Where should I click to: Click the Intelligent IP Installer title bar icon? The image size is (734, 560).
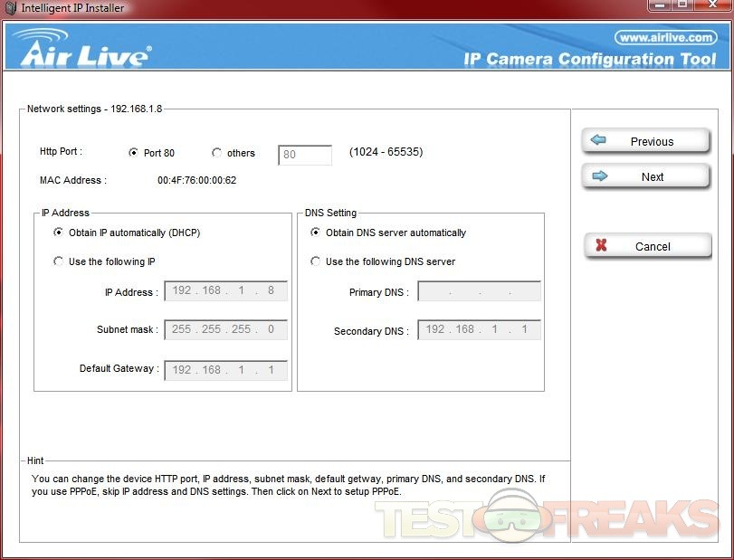pyautogui.click(x=10, y=8)
